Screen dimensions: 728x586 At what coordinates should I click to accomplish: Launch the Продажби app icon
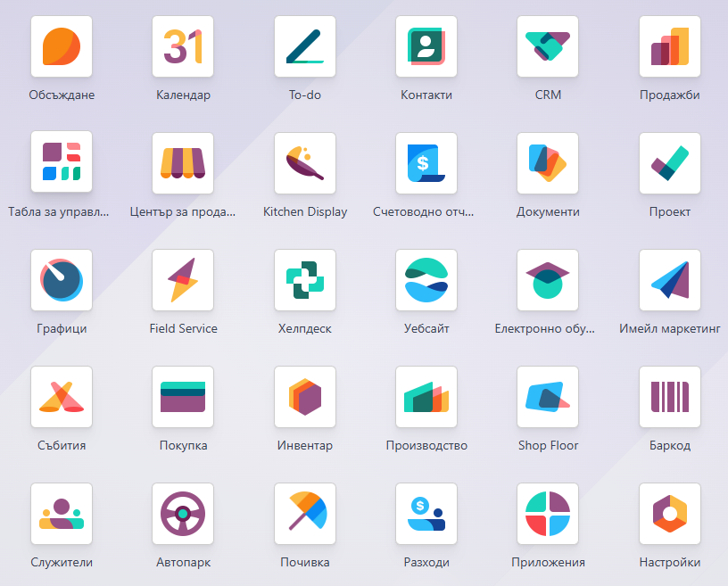coord(670,46)
